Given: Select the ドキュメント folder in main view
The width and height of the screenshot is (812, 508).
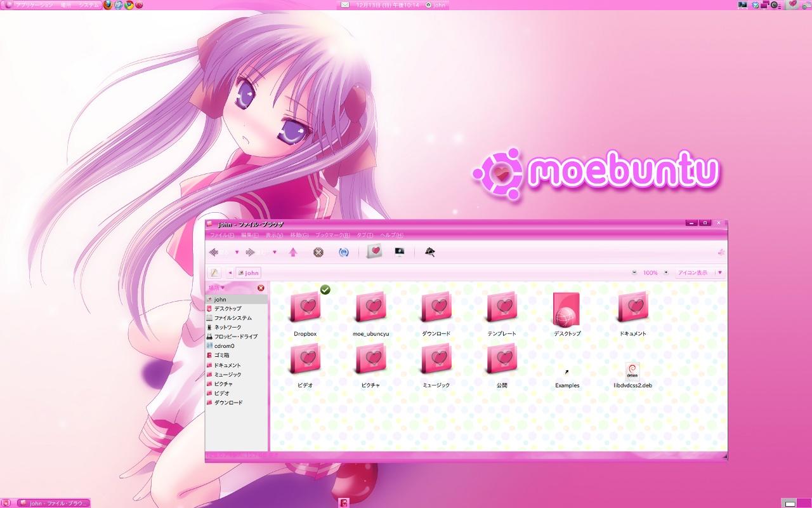Looking at the screenshot, I should point(633,307).
